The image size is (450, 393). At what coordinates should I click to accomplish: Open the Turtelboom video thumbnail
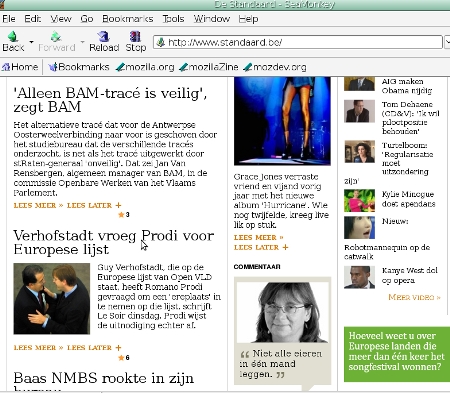point(359,152)
